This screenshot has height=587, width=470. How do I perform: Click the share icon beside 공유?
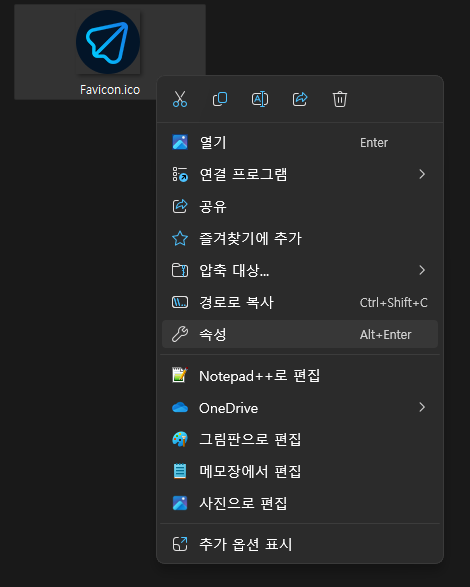(180, 206)
